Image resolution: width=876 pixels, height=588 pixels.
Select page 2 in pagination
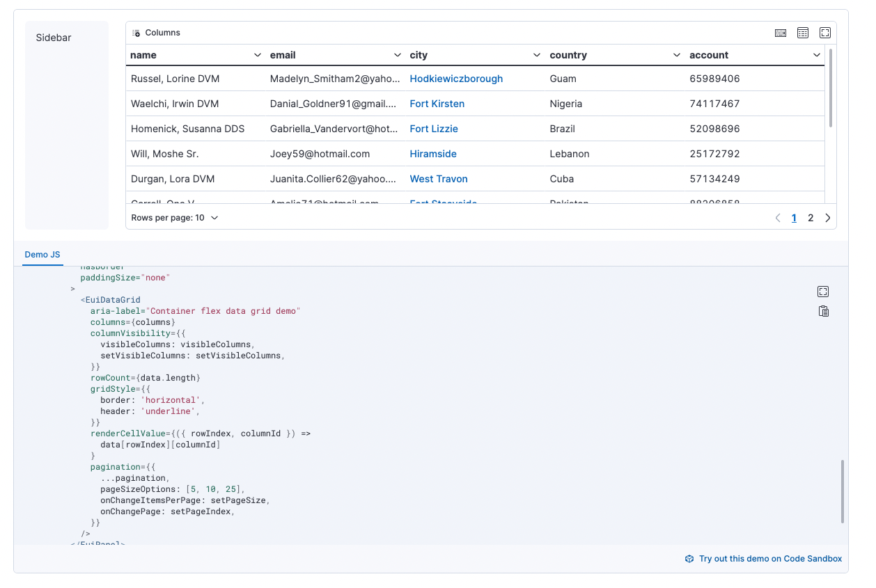tap(811, 217)
